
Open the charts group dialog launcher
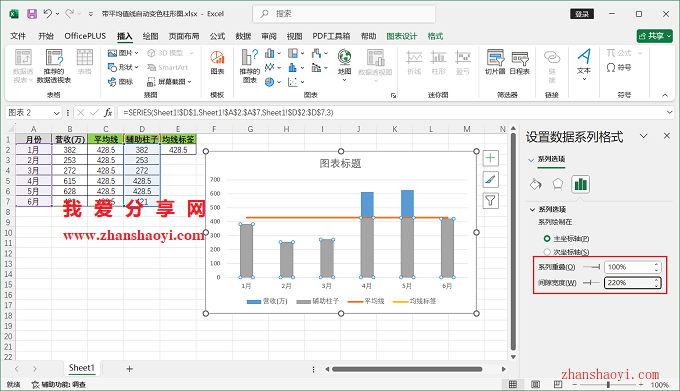393,95
